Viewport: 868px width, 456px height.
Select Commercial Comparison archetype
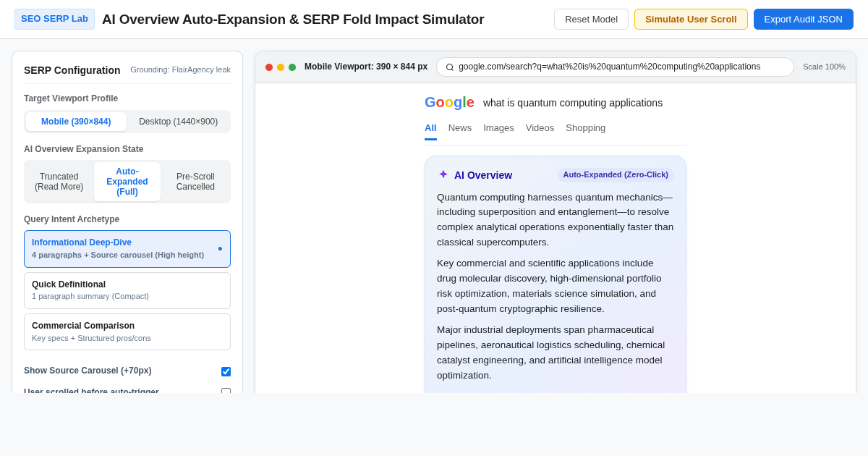click(127, 332)
